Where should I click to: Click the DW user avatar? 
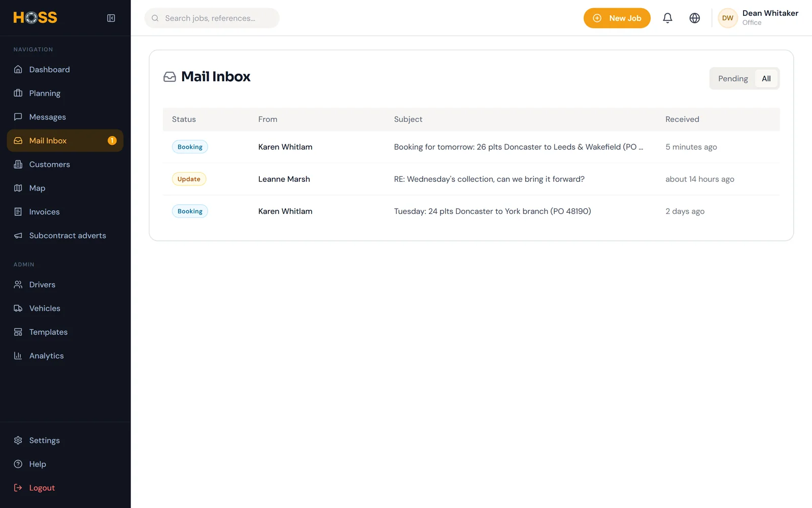(x=727, y=18)
